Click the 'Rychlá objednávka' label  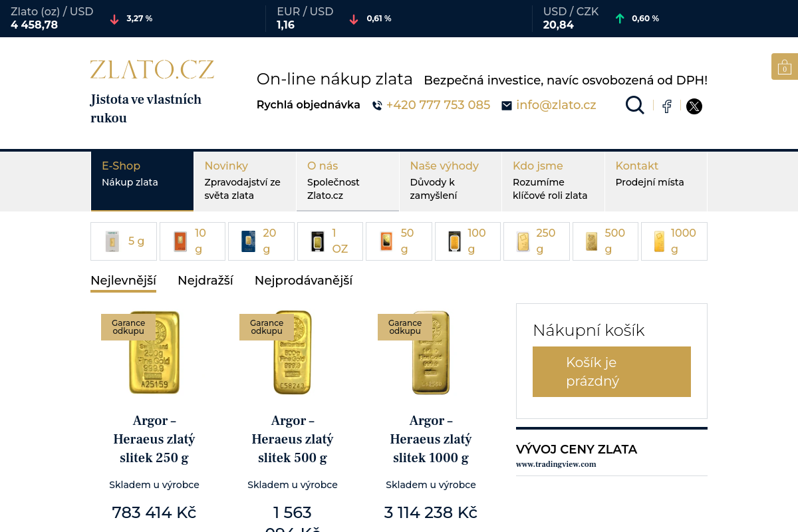[x=309, y=105]
